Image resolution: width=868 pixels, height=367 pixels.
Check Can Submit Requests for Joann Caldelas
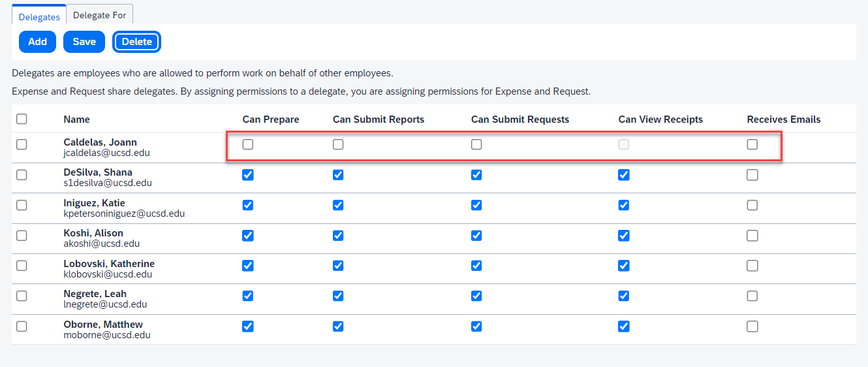point(476,145)
